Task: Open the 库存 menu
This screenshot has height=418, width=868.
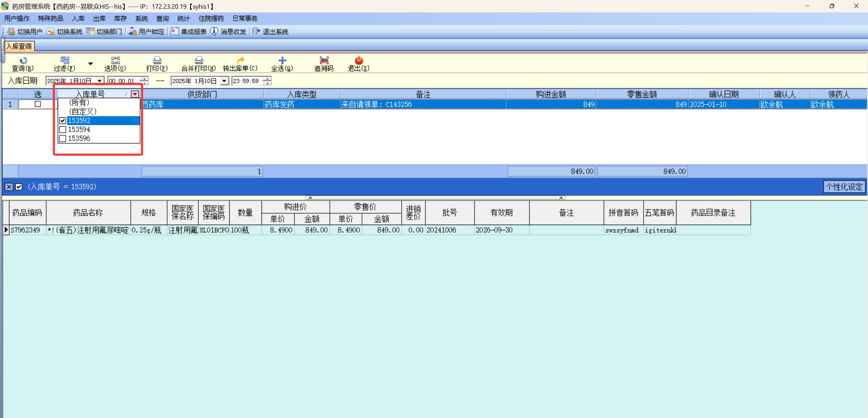Action: tap(120, 18)
